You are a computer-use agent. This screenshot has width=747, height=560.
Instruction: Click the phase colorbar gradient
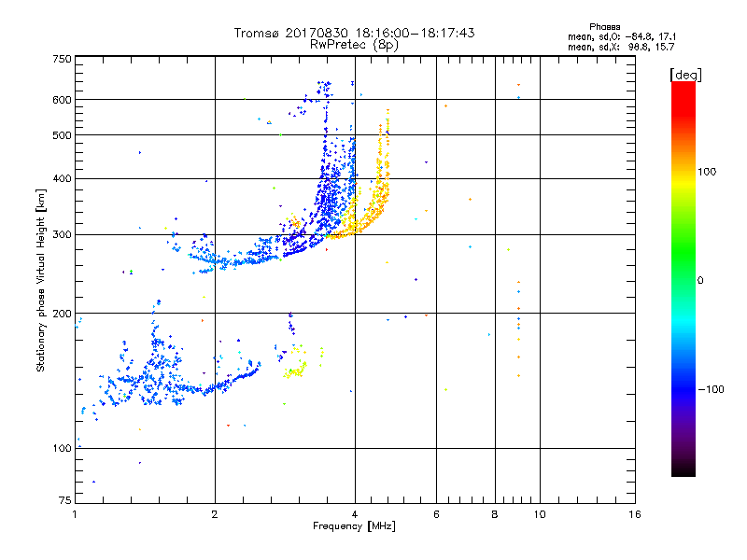click(684, 278)
